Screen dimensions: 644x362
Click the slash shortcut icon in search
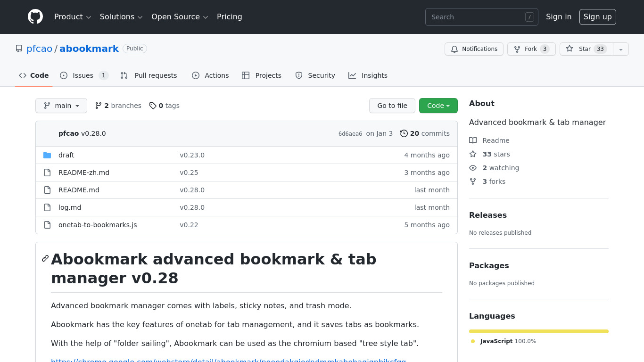point(529,17)
